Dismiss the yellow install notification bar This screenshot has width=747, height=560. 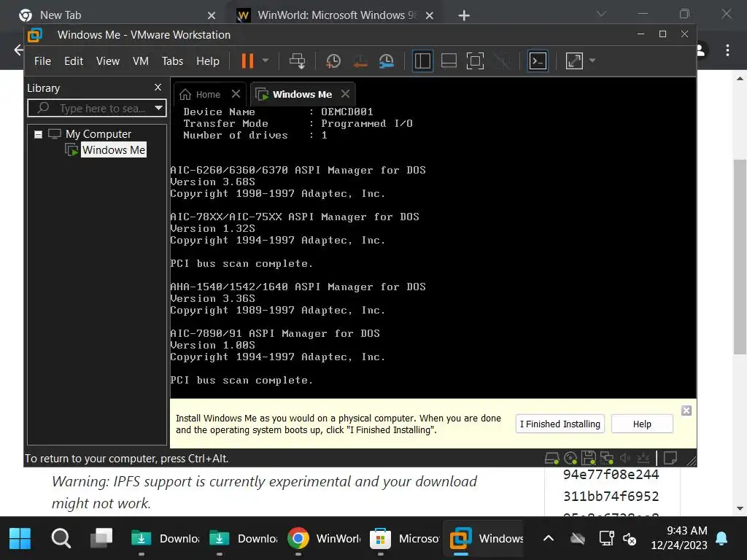coord(686,411)
